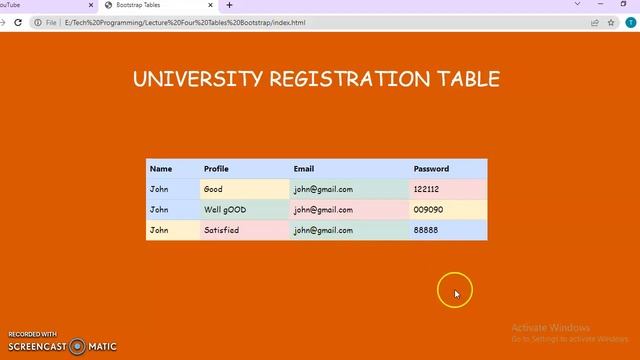
Task: Click the 'Good' profile cell
Action: (x=244, y=189)
